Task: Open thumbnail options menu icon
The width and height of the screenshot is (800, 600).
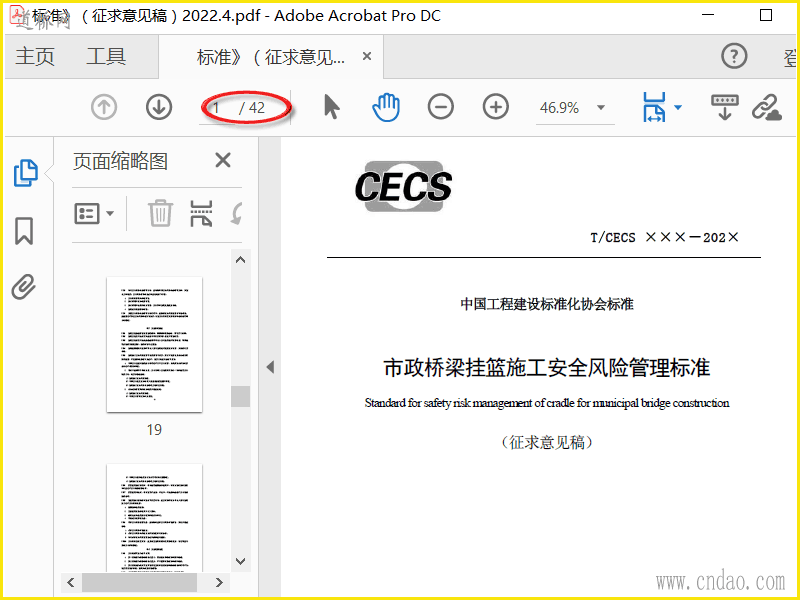Action: point(94,213)
